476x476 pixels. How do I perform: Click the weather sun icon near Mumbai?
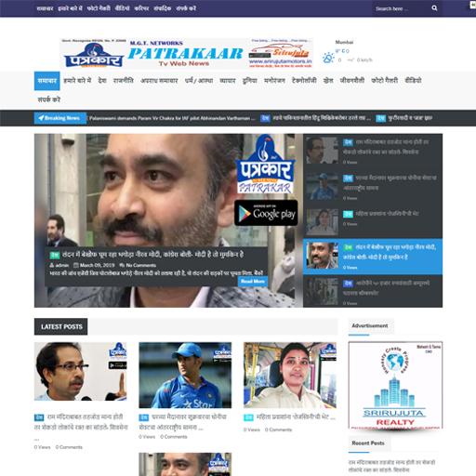328,58
